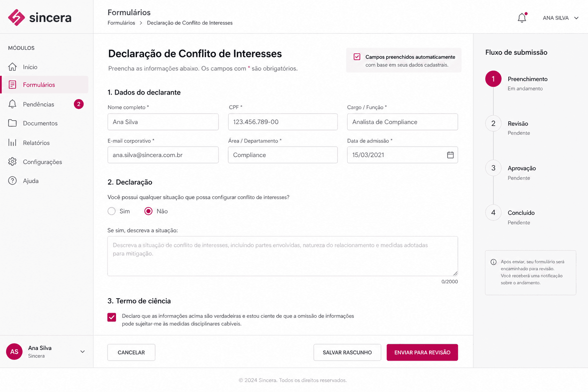Click the ENVIAR PARA REVISÃO button
Image resolution: width=588 pixels, height=392 pixels.
point(422,353)
